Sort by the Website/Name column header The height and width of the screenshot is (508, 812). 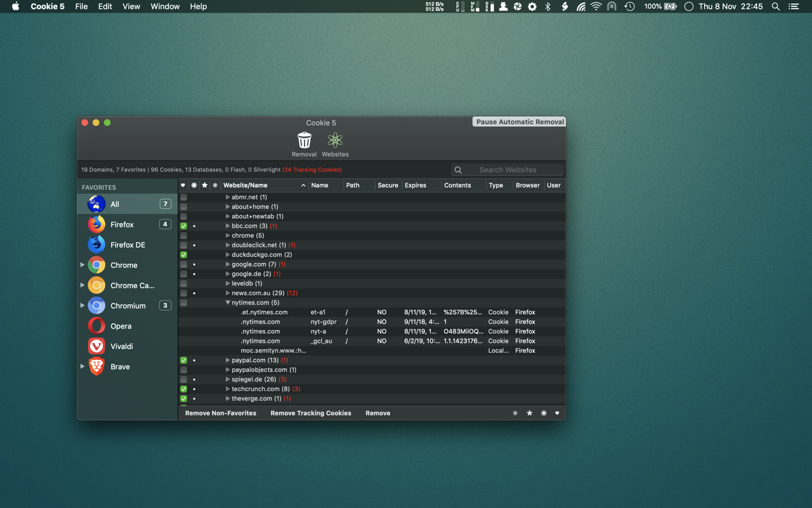tap(264, 185)
